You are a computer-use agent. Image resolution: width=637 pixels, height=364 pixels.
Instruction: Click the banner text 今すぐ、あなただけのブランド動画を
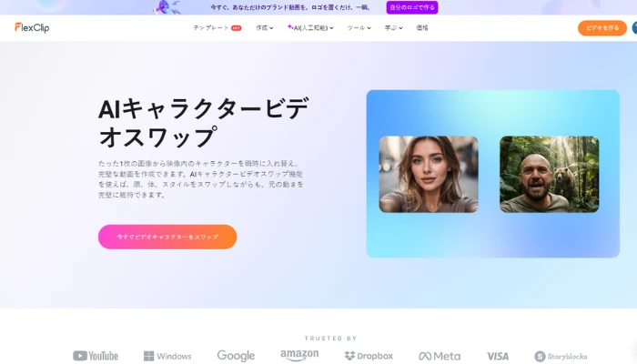(x=260, y=7)
